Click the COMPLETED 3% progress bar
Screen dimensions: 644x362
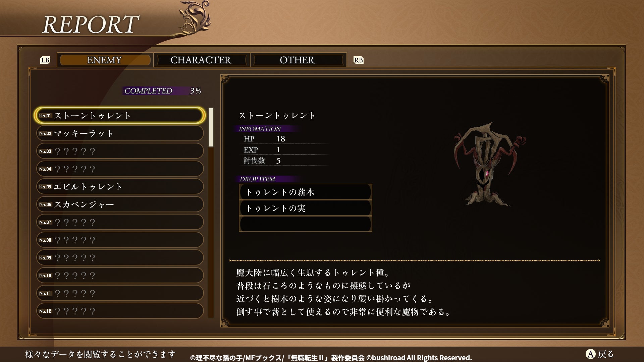point(162,91)
